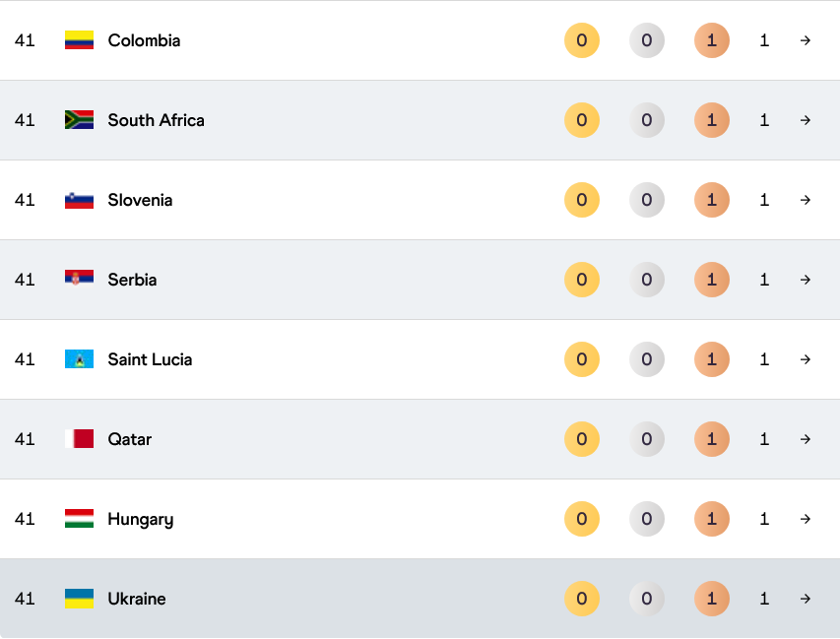Select the Serbia country name

pos(132,280)
